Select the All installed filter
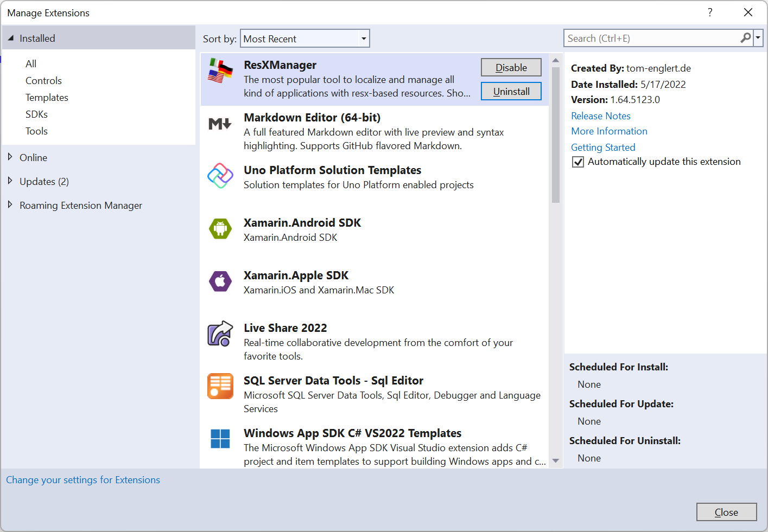 pos(31,63)
